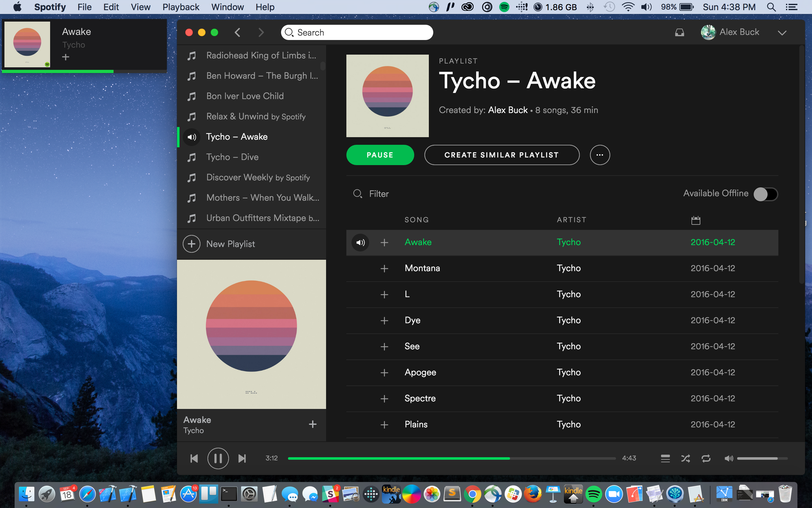Click the green PAUSE button
The image size is (812, 508).
380,155
